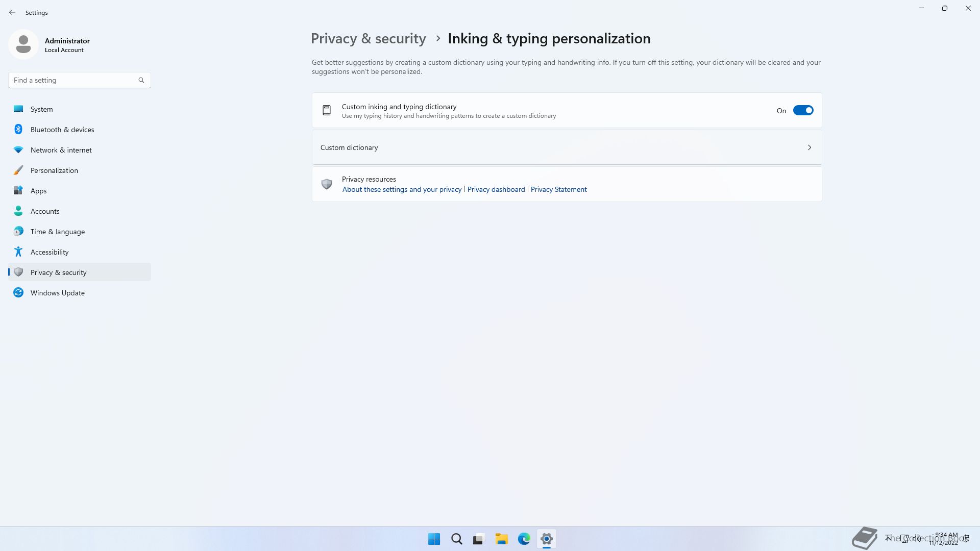
Task: Click the Network & internet wifi icon
Action: (x=18, y=150)
